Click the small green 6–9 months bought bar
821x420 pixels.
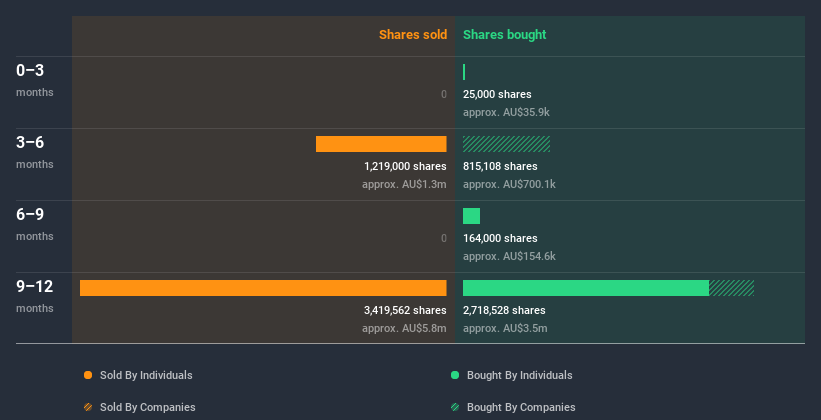coord(471,216)
